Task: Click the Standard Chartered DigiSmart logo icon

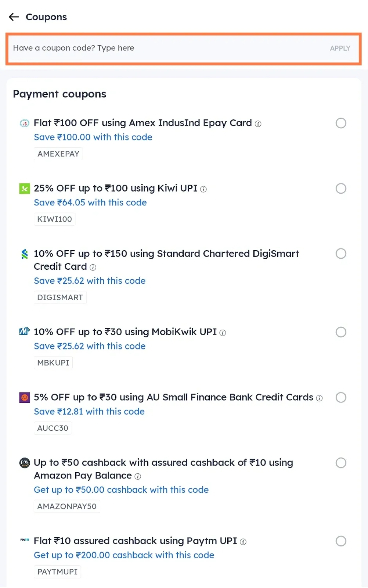Action: pos(24,254)
